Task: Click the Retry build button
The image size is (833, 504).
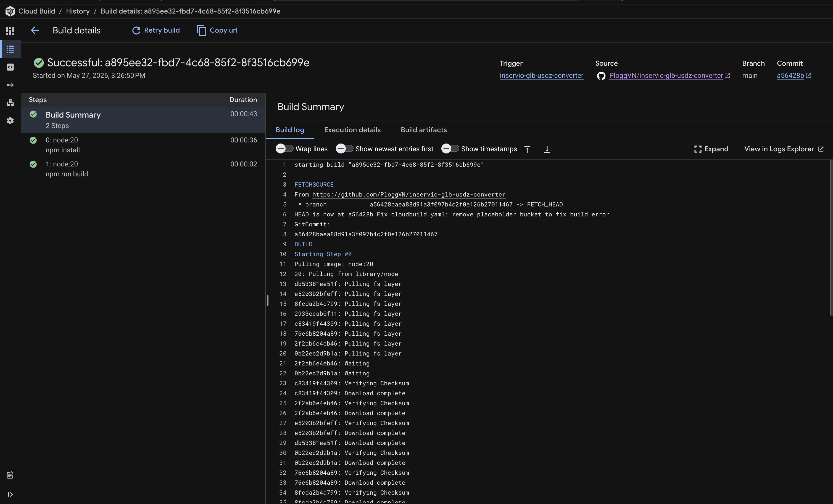Action: (155, 30)
